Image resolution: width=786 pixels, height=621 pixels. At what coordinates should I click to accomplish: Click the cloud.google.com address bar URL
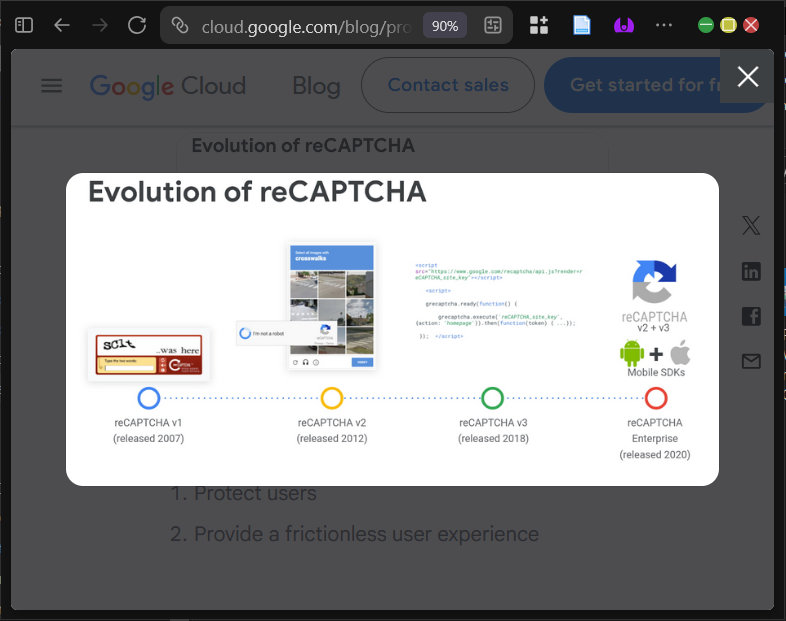click(306, 27)
